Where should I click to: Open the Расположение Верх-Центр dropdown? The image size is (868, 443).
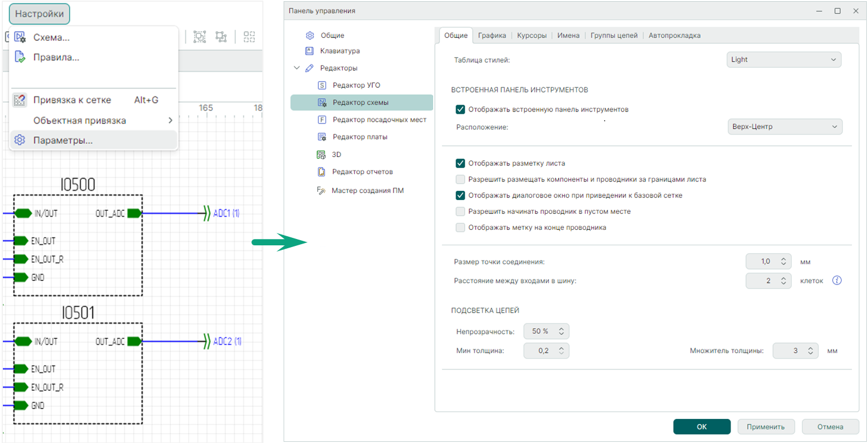coord(785,126)
